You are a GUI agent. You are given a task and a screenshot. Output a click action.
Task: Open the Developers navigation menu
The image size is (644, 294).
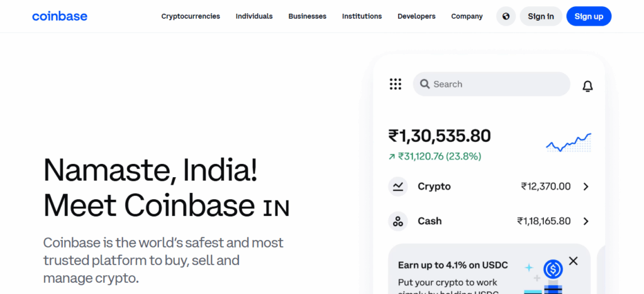coord(416,16)
